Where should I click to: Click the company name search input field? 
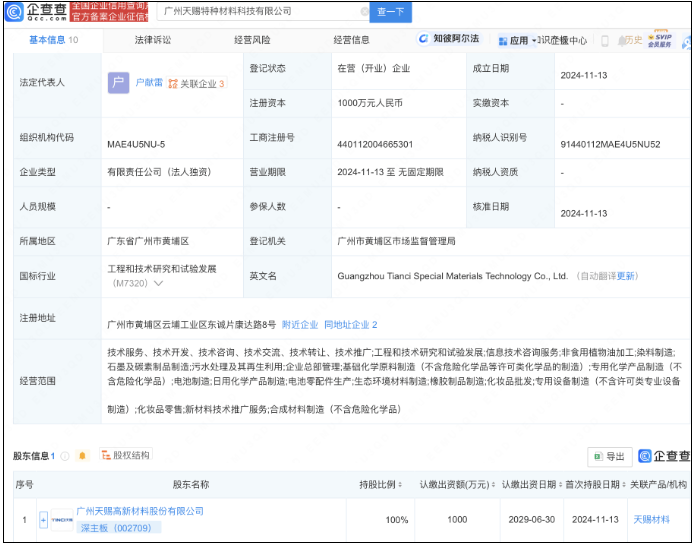point(260,12)
